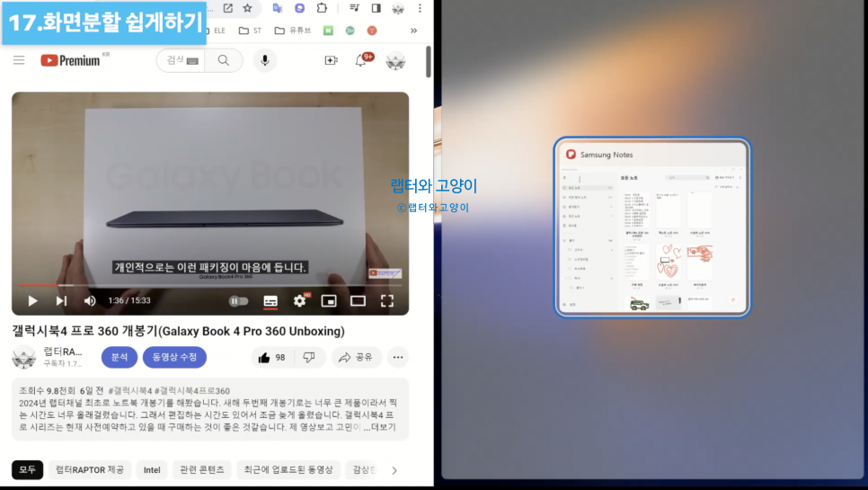Switch to theater mode
868x490 pixels.
pos(359,300)
